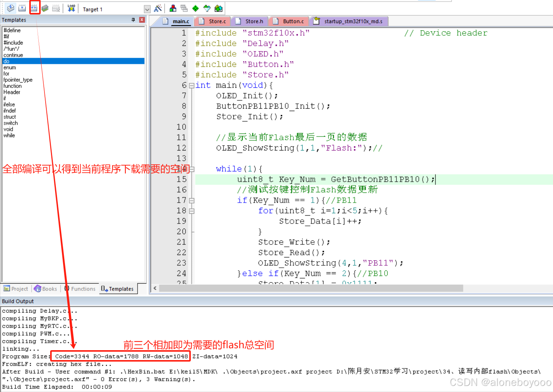Viewport: 553px width, 392px height.
Task: Click the editor scroll left arrow
Action: pos(155,288)
